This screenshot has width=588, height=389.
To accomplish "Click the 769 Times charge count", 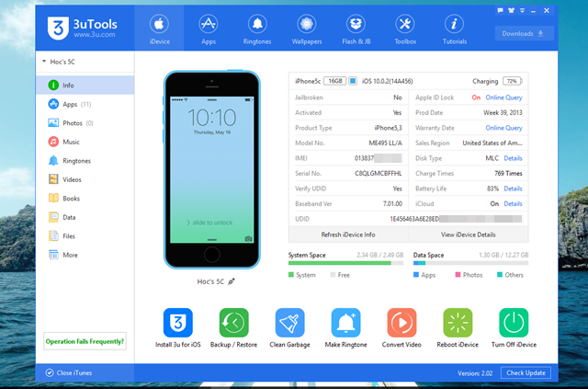I will 508,173.
